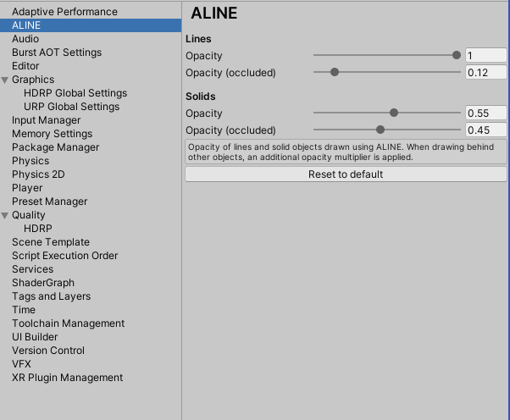This screenshot has width=510, height=420.
Task: Click the Solids occluded field showing 0.45
Action: point(485,130)
